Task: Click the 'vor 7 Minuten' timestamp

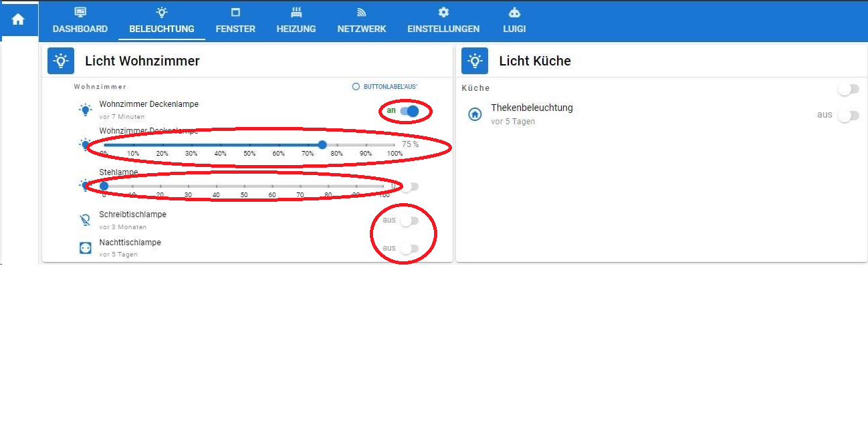Action: click(122, 117)
